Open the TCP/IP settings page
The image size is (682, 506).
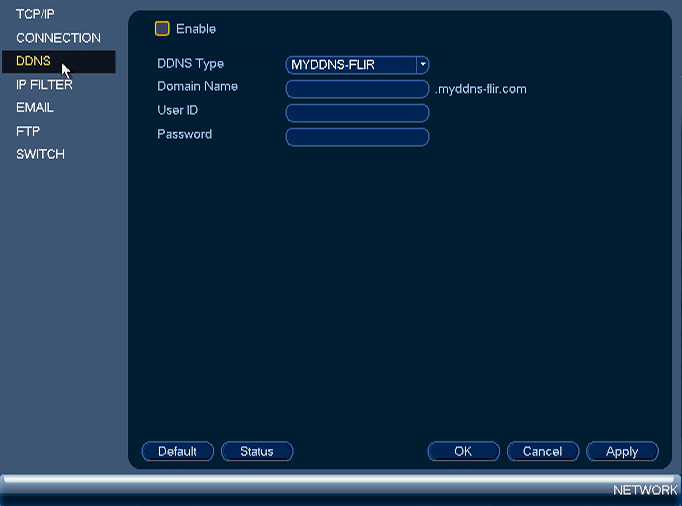pos(35,14)
